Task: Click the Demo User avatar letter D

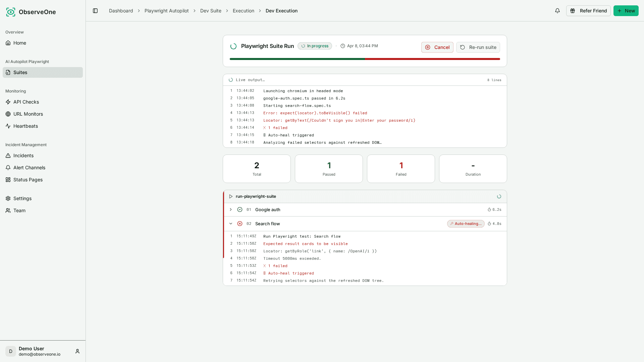Action: pyautogui.click(x=11, y=351)
